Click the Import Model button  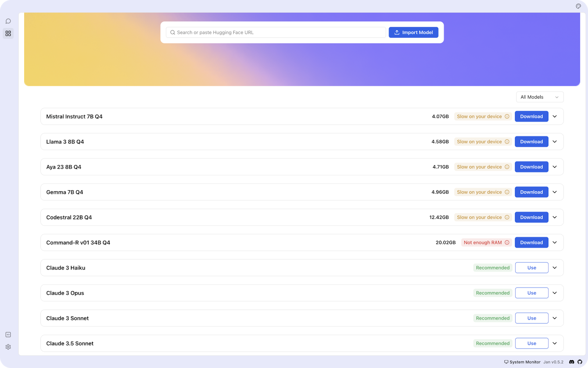pos(413,32)
